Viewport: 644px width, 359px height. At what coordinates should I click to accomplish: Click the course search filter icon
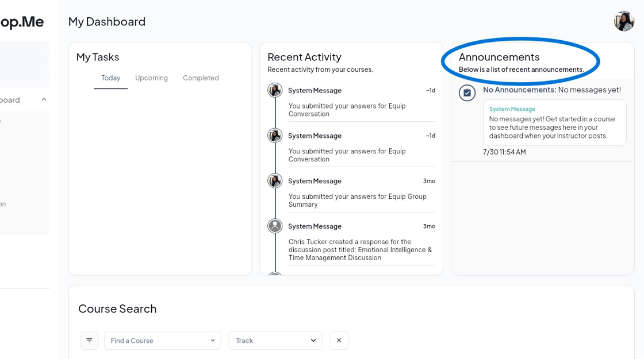click(x=89, y=341)
